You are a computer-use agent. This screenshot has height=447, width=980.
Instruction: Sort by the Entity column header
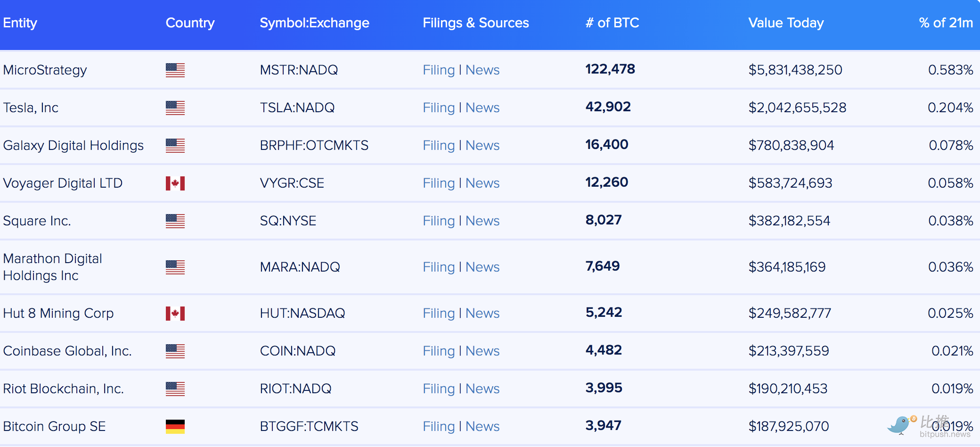pyautogui.click(x=20, y=23)
